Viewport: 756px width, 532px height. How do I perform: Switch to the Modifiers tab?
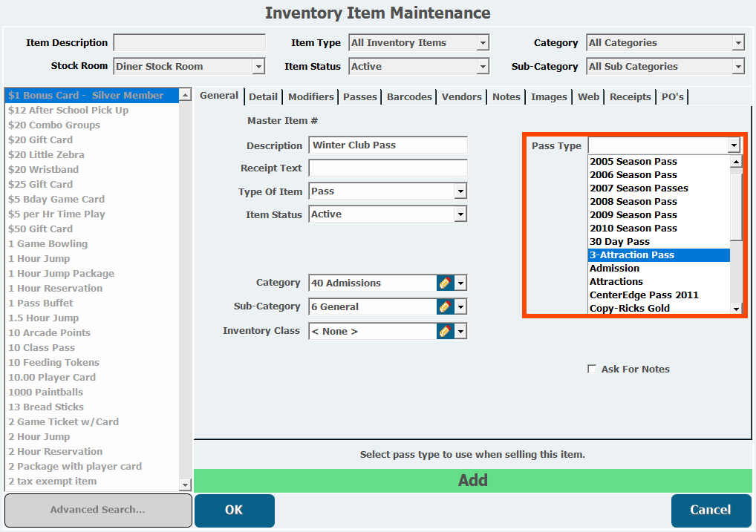(x=310, y=96)
